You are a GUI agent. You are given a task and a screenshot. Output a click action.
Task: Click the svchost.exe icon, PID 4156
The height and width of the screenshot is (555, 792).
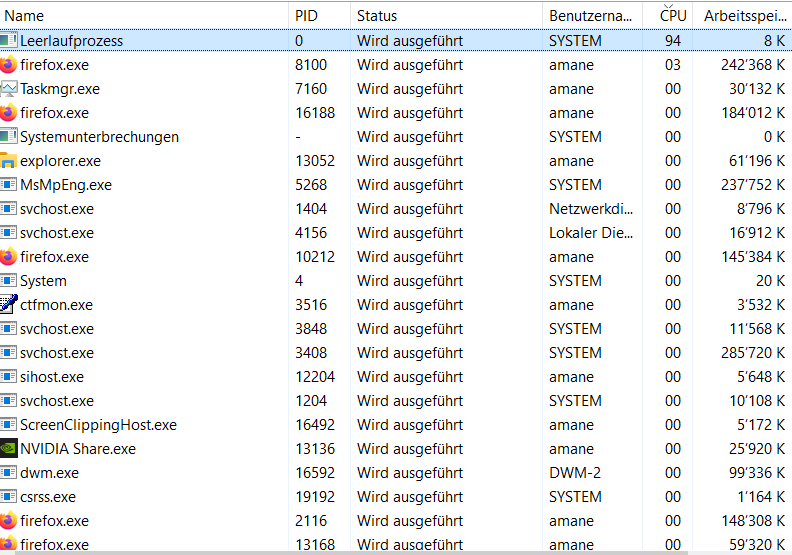tap(9, 232)
